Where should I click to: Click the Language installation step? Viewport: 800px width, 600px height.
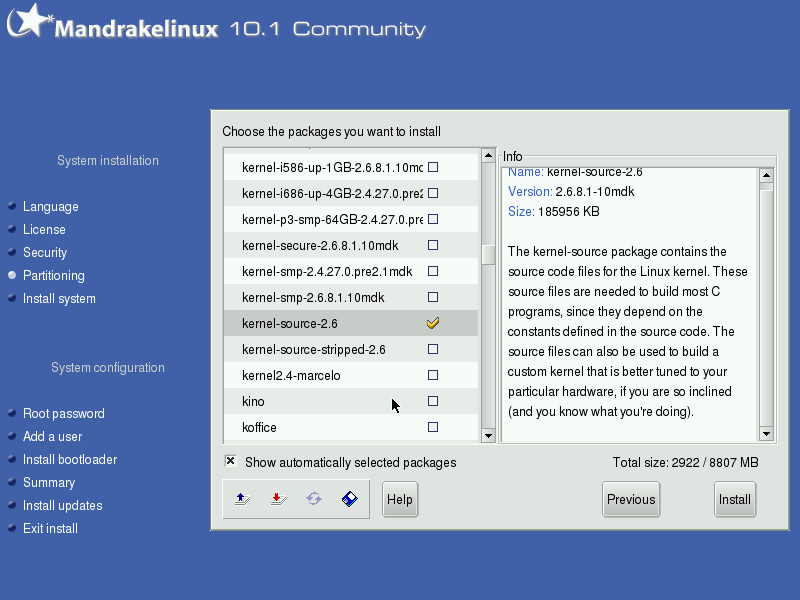51,207
